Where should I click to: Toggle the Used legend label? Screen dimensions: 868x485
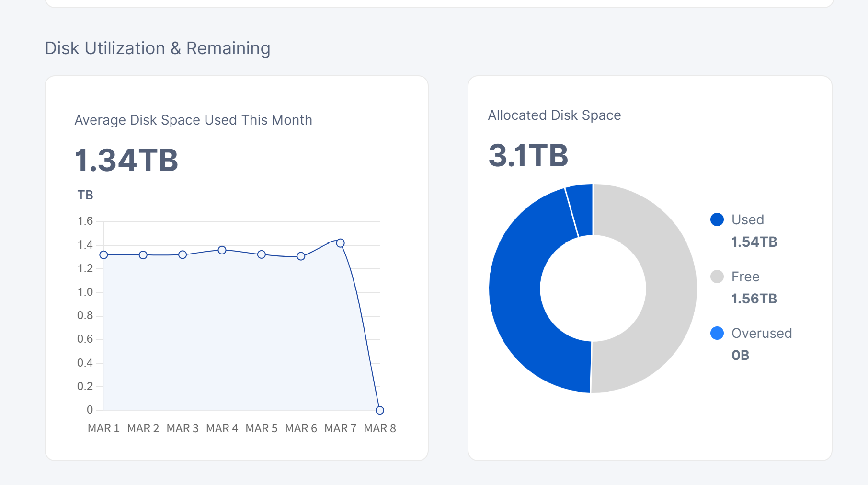click(x=747, y=219)
